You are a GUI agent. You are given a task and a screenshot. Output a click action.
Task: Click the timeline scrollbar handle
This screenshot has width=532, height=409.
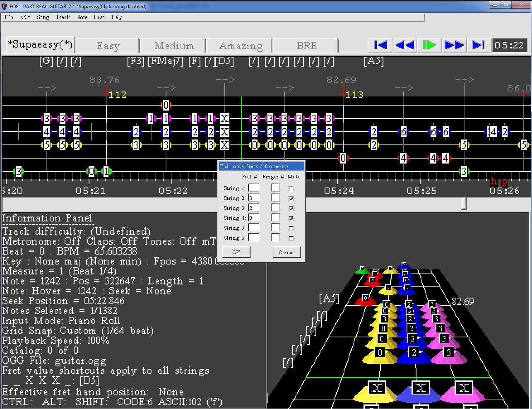pos(464,204)
